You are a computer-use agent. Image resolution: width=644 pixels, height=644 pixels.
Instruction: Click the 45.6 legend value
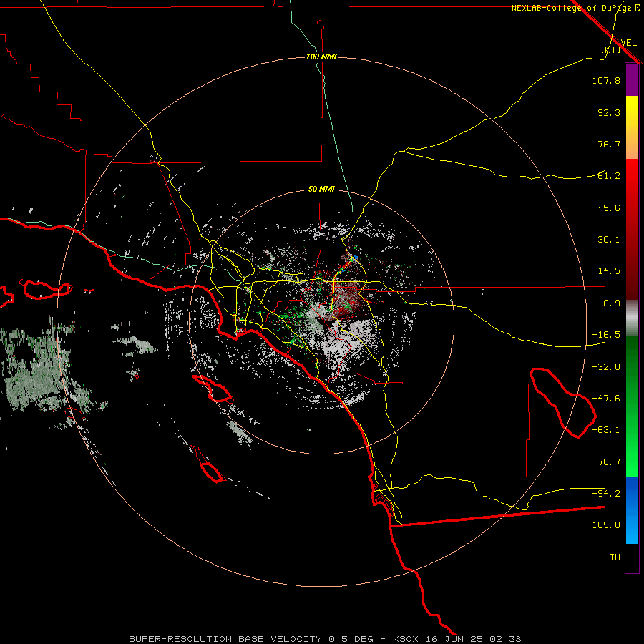[x=609, y=208]
